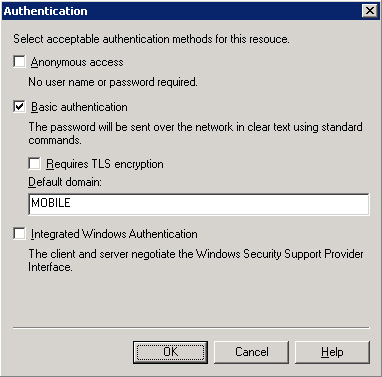Image resolution: width=382 pixels, height=377 pixels.
Task: Click the Security Support Provider Interface description
Action: point(196,260)
